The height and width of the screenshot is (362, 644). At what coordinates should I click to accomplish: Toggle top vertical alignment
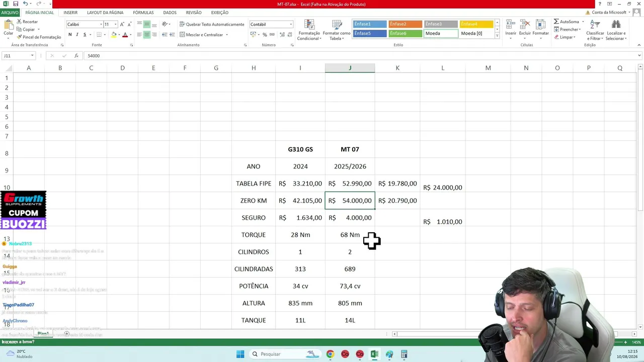pyautogui.click(x=139, y=24)
